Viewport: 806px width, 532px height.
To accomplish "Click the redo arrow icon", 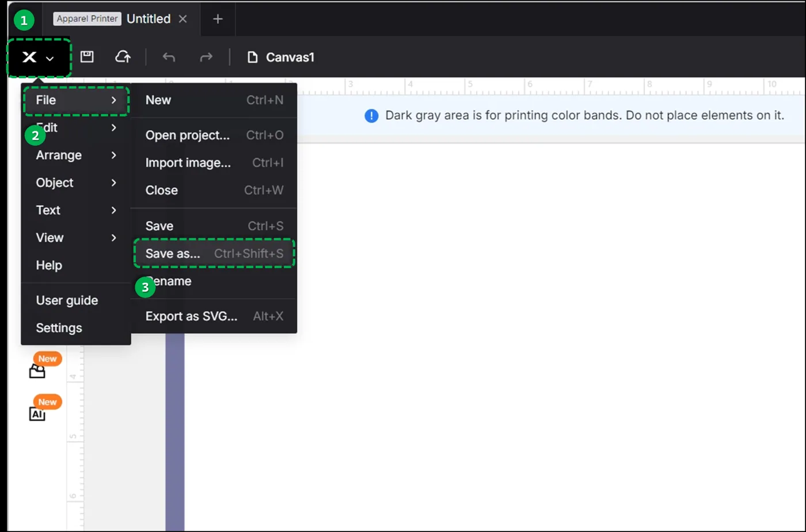I will point(206,57).
